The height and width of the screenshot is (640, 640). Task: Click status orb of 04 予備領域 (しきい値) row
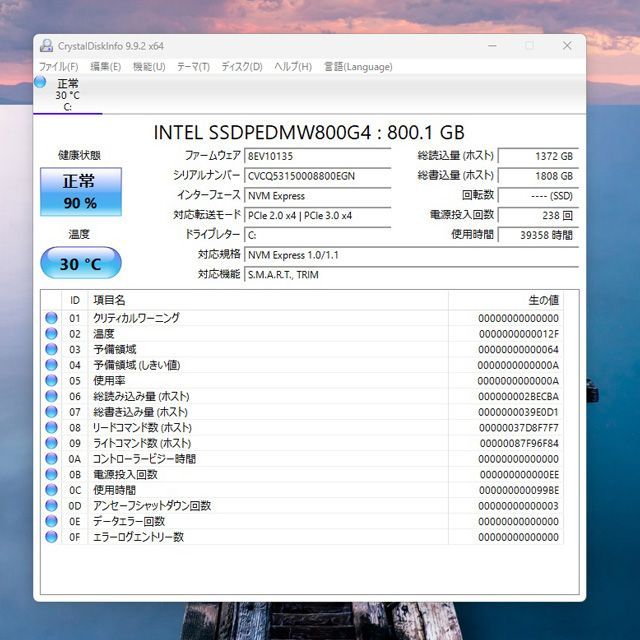[x=51, y=365]
